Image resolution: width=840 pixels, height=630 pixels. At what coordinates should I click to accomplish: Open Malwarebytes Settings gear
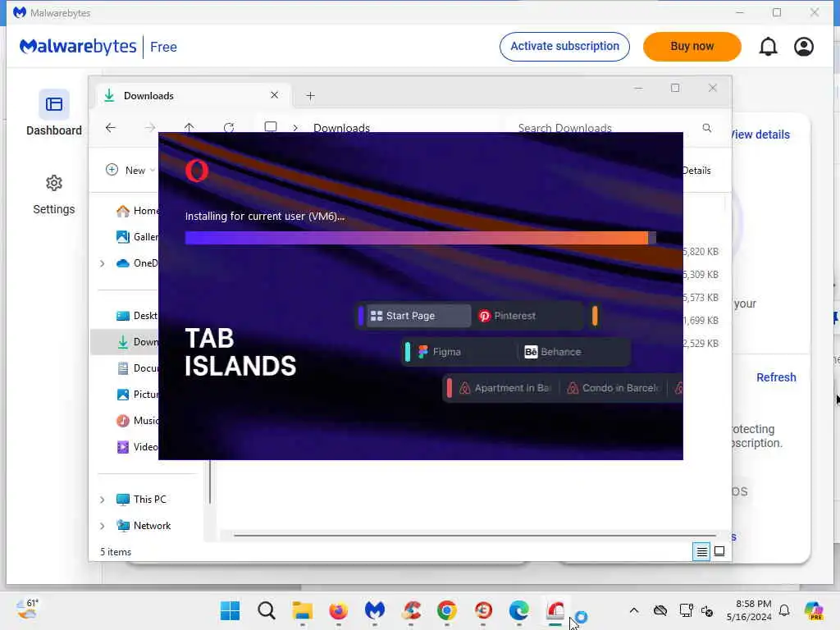pyautogui.click(x=53, y=183)
